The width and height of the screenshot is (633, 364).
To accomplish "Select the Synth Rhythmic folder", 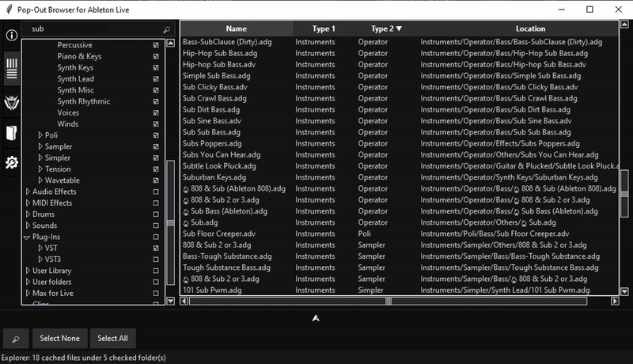I will [84, 102].
